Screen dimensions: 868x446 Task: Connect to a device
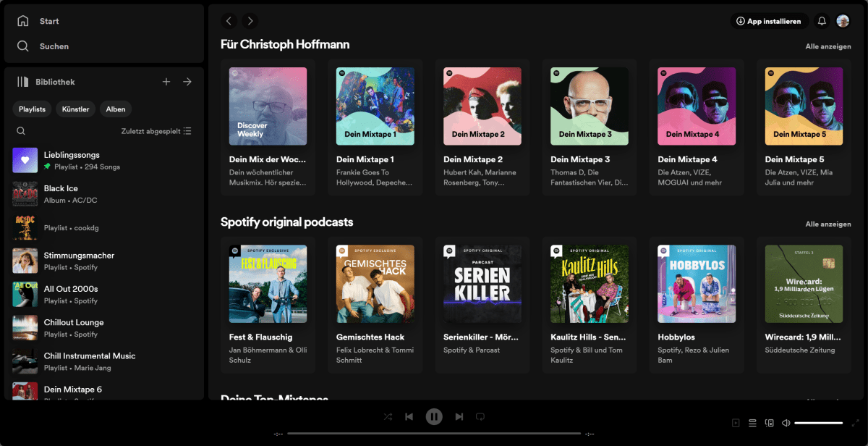tap(769, 422)
